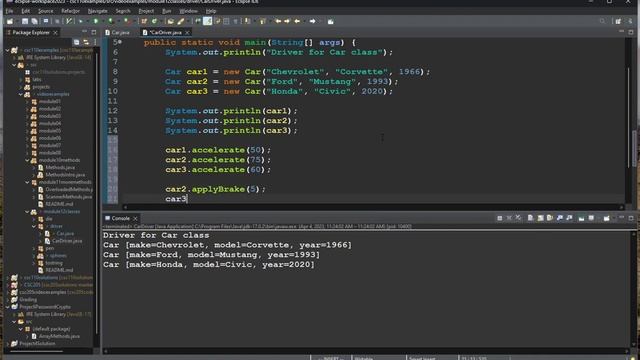This screenshot has width=640, height=360.
Task: Click the Run External Tools icon
Action: pos(127,21)
